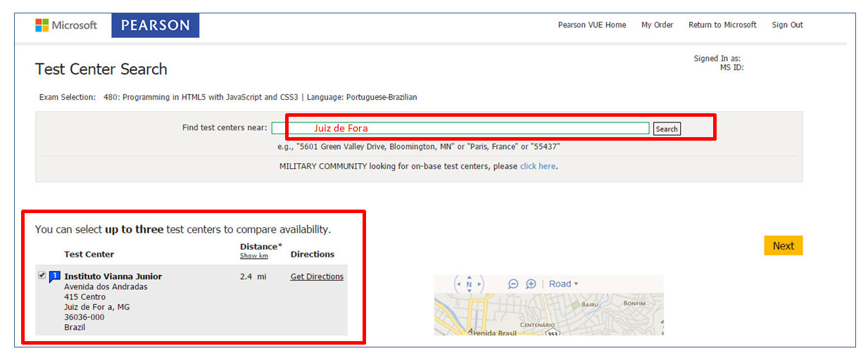The width and height of the screenshot is (868, 358).
Task: Uncheck Instituto Vianna Junior test center
Action: point(42,276)
